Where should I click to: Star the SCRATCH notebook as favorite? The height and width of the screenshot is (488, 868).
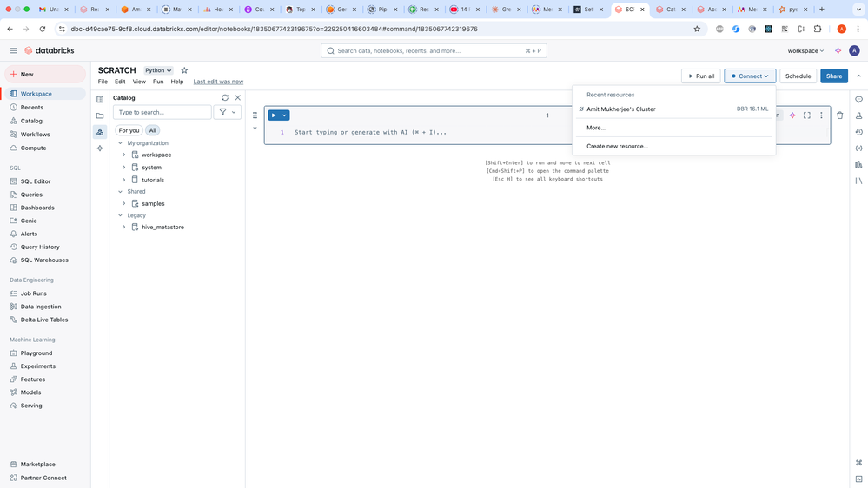point(184,70)
